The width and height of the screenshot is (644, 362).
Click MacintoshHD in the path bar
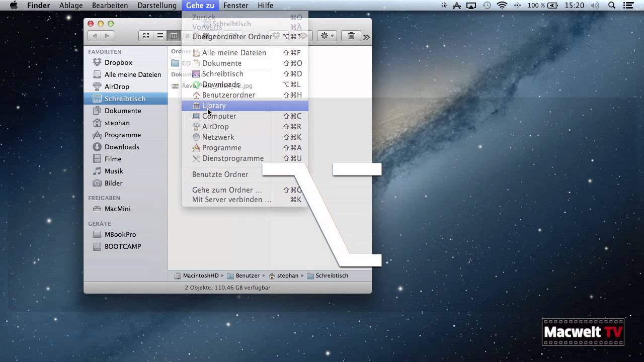click(197, 276)
